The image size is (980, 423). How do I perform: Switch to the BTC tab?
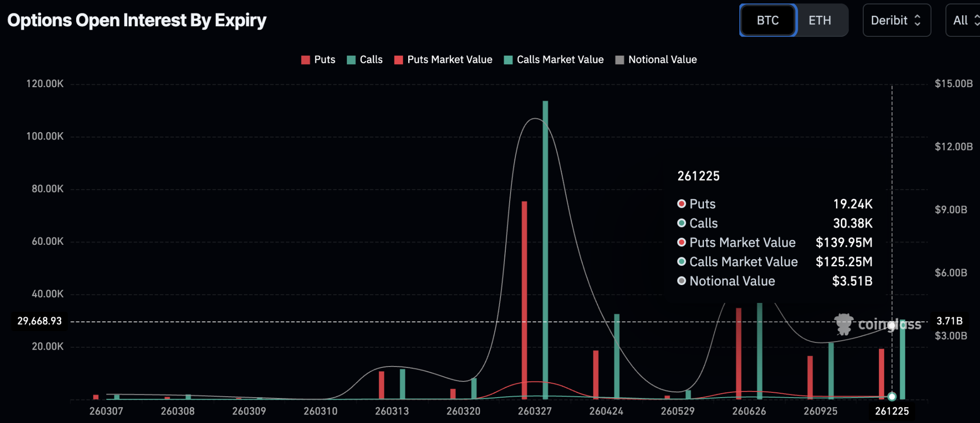click(768, 20)
